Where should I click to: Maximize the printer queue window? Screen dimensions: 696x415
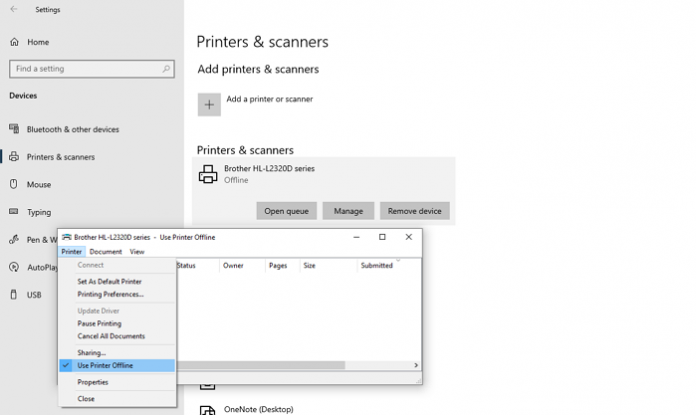click(382, 237)
